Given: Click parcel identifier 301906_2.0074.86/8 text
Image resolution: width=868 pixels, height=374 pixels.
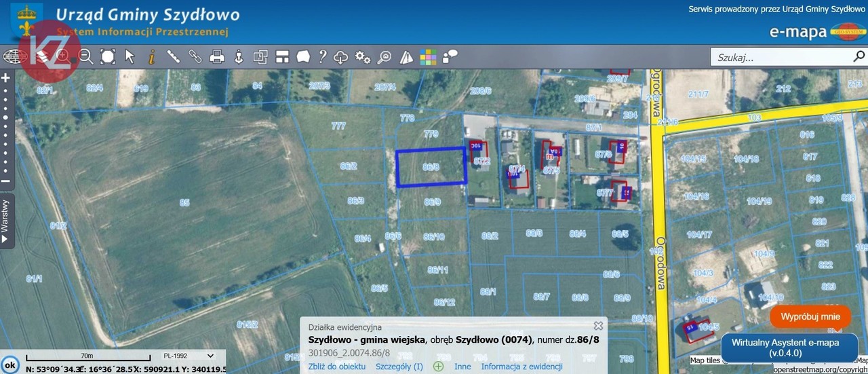Looking at the screenshot, I should pyautogui.click(x=351, y=353).
